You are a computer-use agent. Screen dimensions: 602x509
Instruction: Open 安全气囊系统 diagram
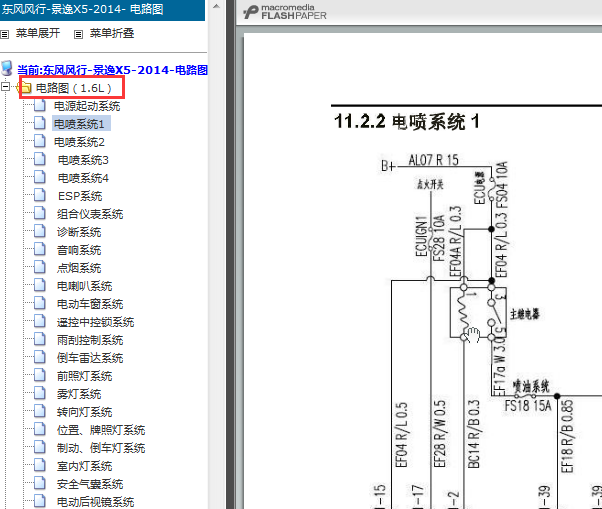click(90, 484)
